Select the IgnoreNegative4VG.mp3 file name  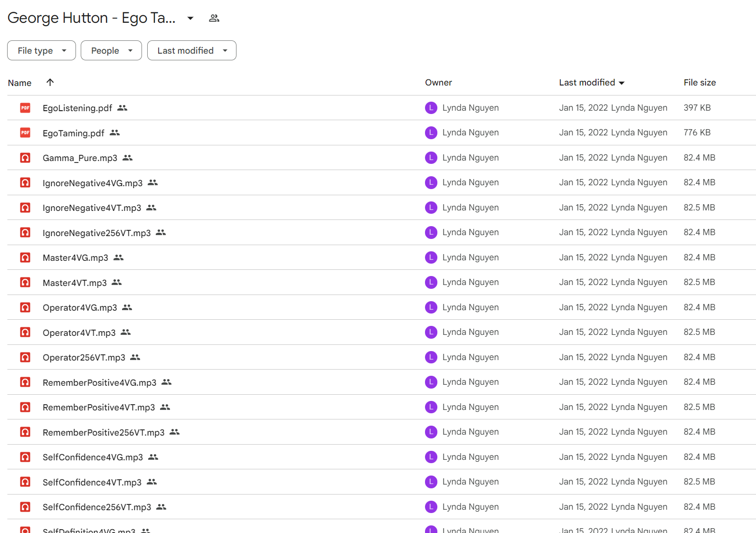[x=93, y=183]
